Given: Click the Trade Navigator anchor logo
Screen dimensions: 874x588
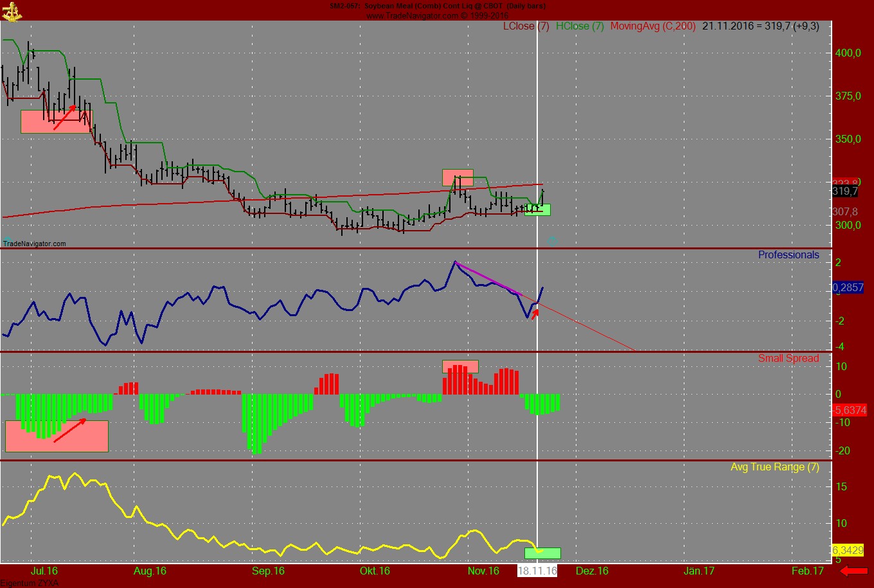Looking at the screenshot, I should tap(13, 11).
